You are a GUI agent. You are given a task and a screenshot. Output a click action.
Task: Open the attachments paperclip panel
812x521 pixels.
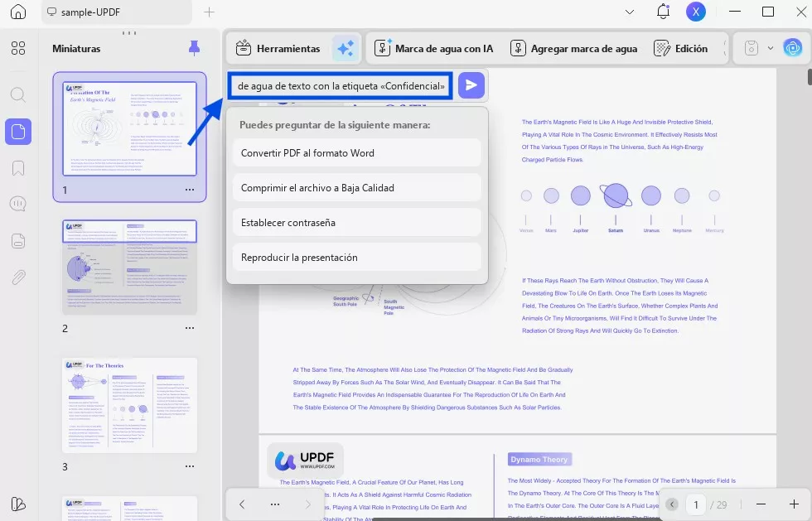pos(18,277)
